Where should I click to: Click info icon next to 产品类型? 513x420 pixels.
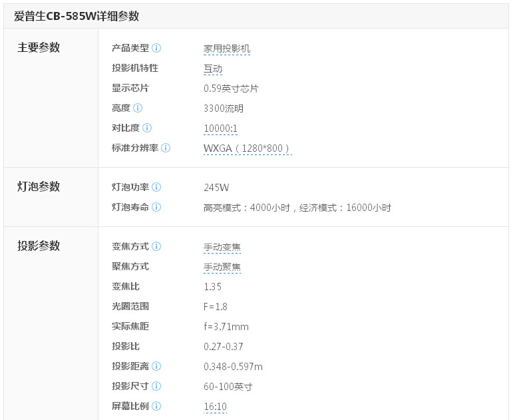156,48
